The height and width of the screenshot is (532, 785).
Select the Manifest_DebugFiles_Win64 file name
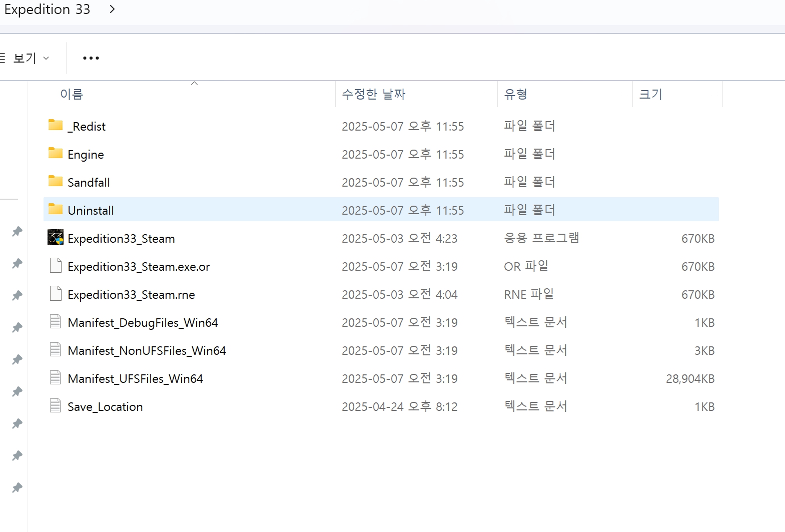(143, 323)
